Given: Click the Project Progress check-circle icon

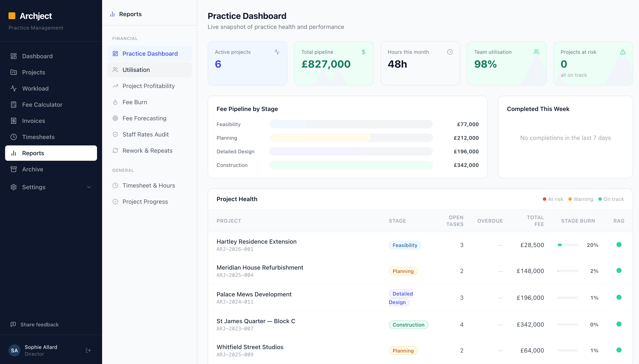Looking at the screenshot, I should pos(115,202).
